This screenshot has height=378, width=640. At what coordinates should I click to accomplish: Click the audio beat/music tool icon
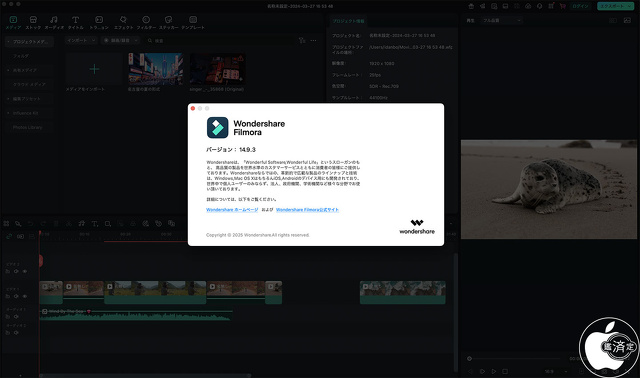pos(82,224)
